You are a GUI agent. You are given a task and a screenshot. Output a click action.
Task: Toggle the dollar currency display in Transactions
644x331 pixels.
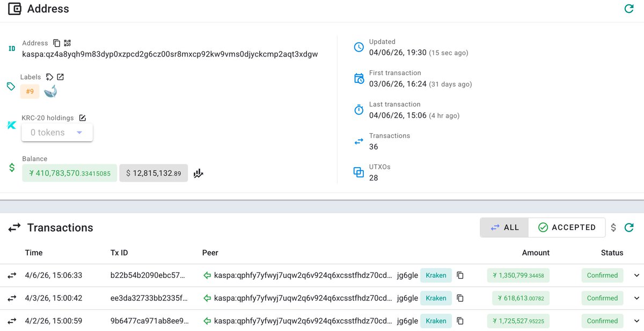pyautogui.click(x=613, y=228)
